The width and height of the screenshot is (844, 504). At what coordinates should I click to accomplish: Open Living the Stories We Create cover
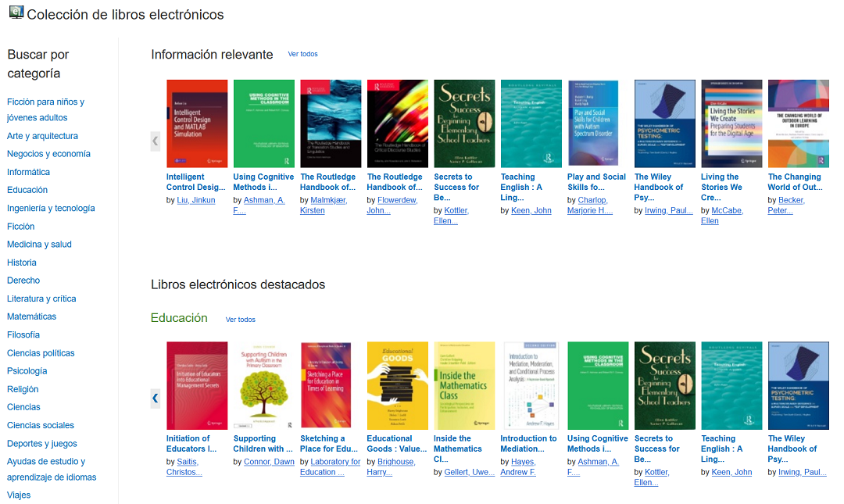[x=731, y=123]
